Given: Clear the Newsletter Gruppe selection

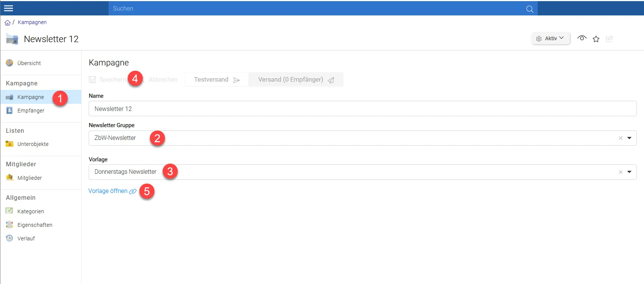Looking at the screenshot, I should (x=621, y=138).
